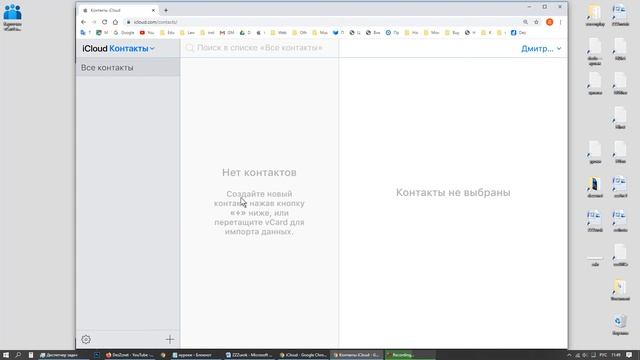Open the Корзина recycle bin desktop icon
The image size is (640, 360).
[620, 324]
